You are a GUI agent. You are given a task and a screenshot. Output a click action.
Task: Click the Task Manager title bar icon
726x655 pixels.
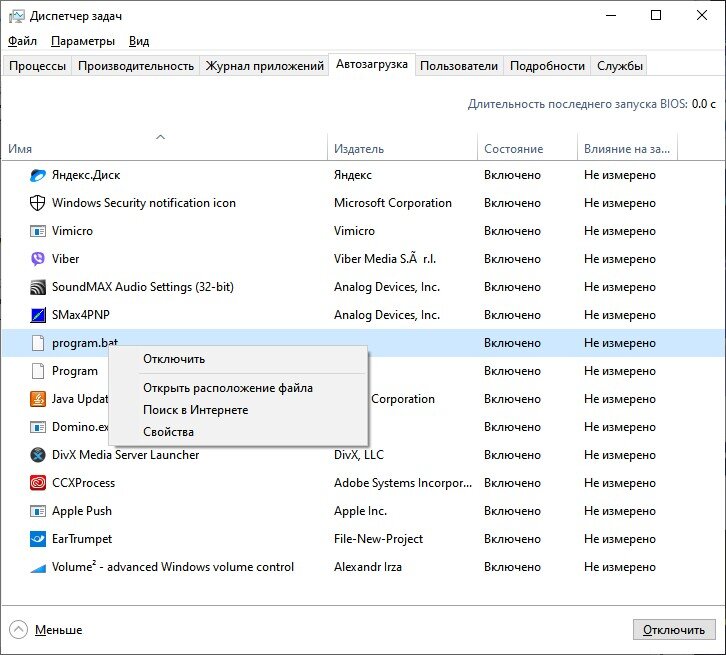point(17,16)
